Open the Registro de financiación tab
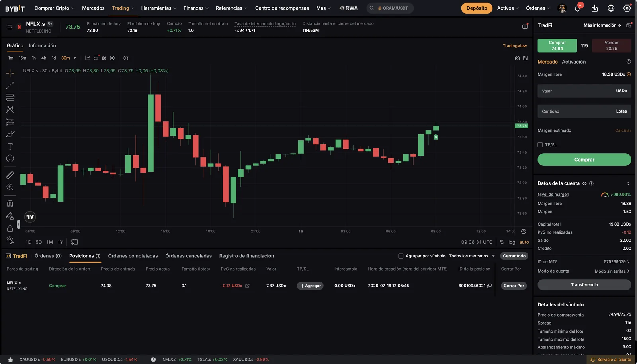The image size is (637, 364). (246, 256)
